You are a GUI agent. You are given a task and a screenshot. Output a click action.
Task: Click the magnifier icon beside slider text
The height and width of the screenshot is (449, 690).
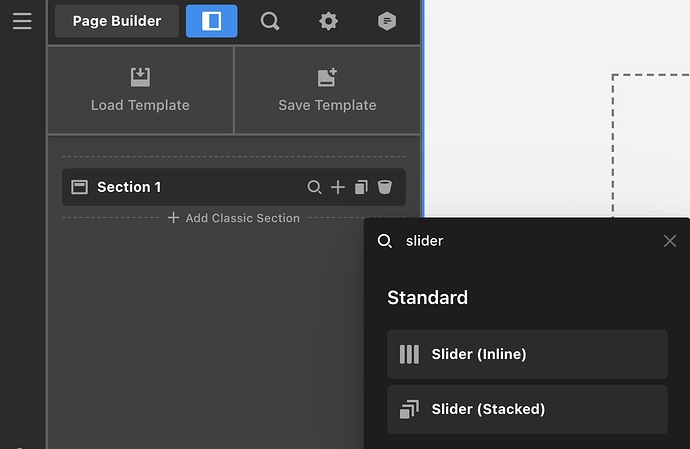click(385, 241)
